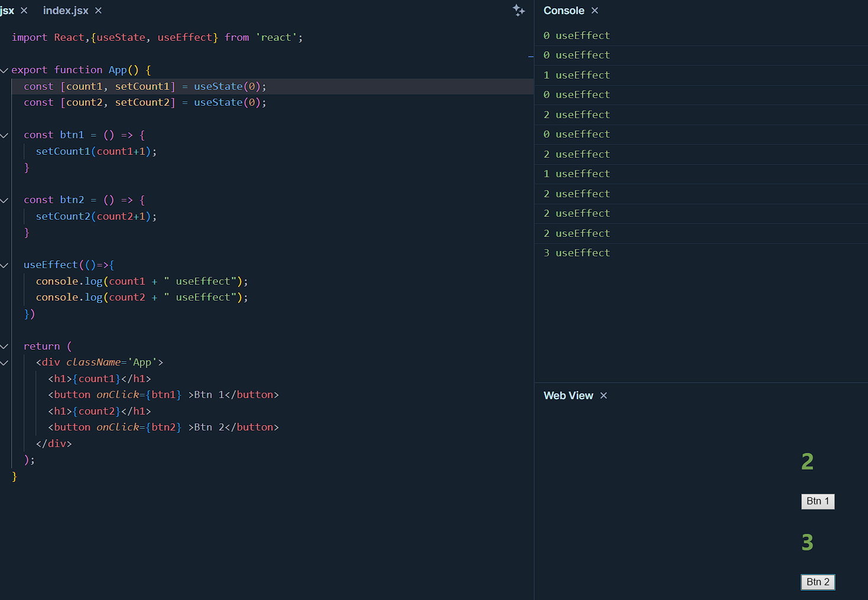This screenshot has width=868, height=600.
Task: Click the '3 useEffect' console log entry
Action: click(577, 253)
